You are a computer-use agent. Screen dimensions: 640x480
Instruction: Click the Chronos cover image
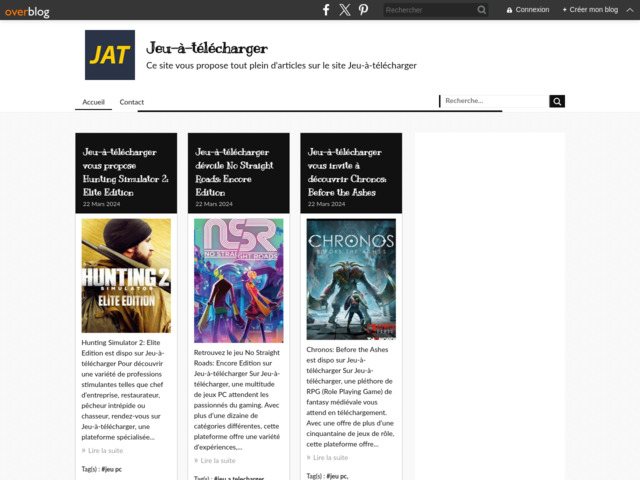[351, 279]
